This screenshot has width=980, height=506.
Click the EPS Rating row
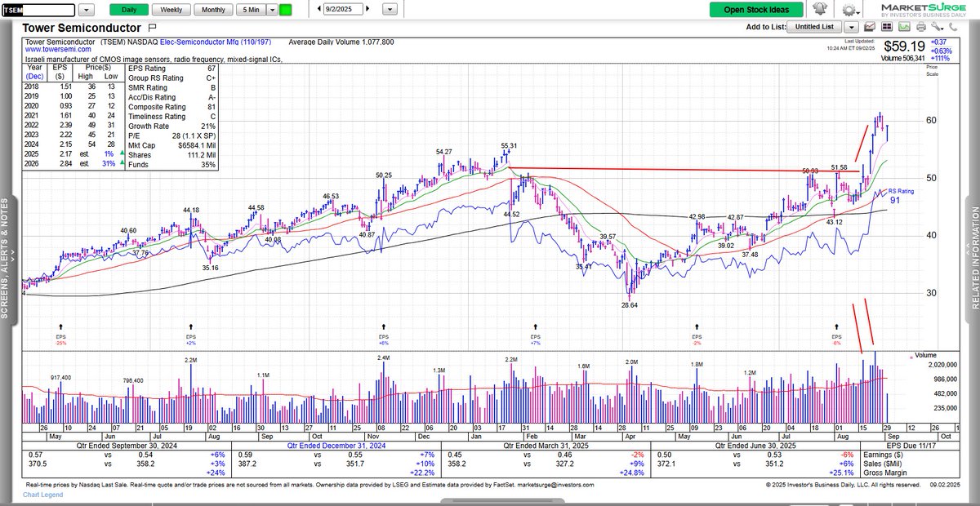[172, 68]
